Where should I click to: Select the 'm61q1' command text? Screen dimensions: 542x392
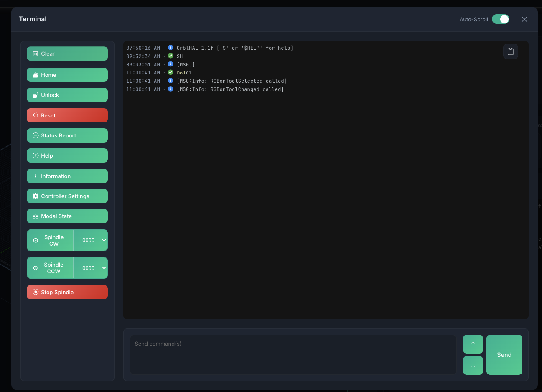(184, 73)
